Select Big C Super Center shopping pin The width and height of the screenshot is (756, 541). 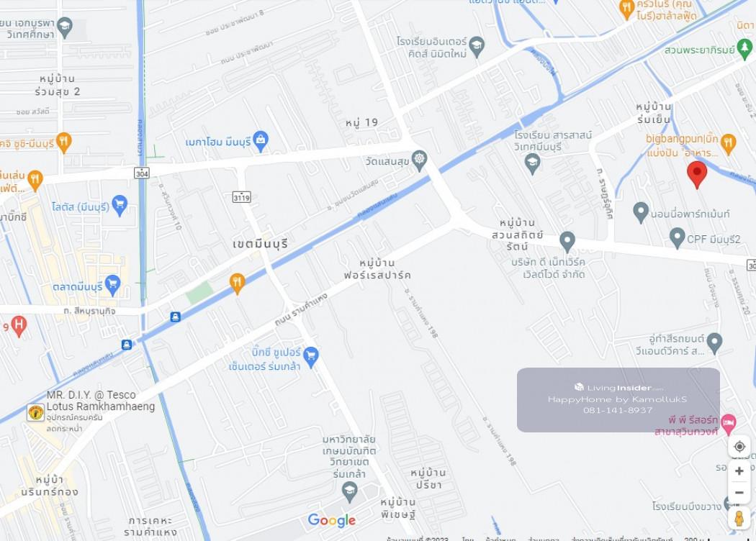pyautogui.click(x=311, y=358)
